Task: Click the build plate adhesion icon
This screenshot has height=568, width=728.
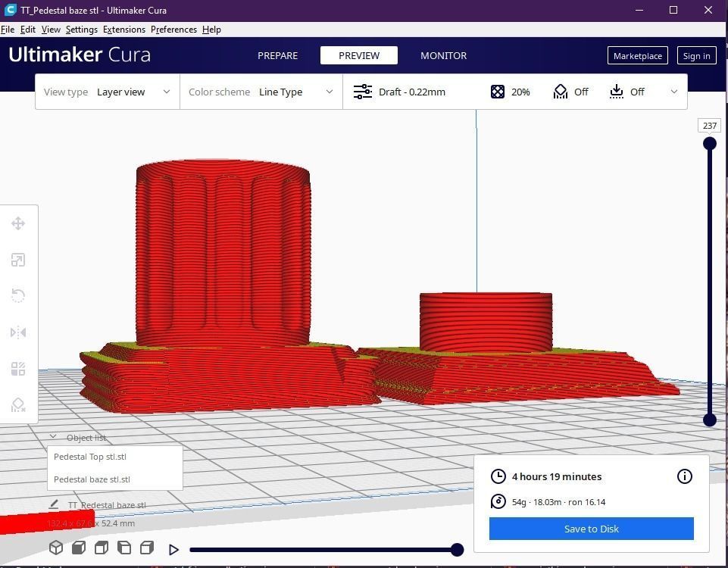Action: click(x=616, y=92)
